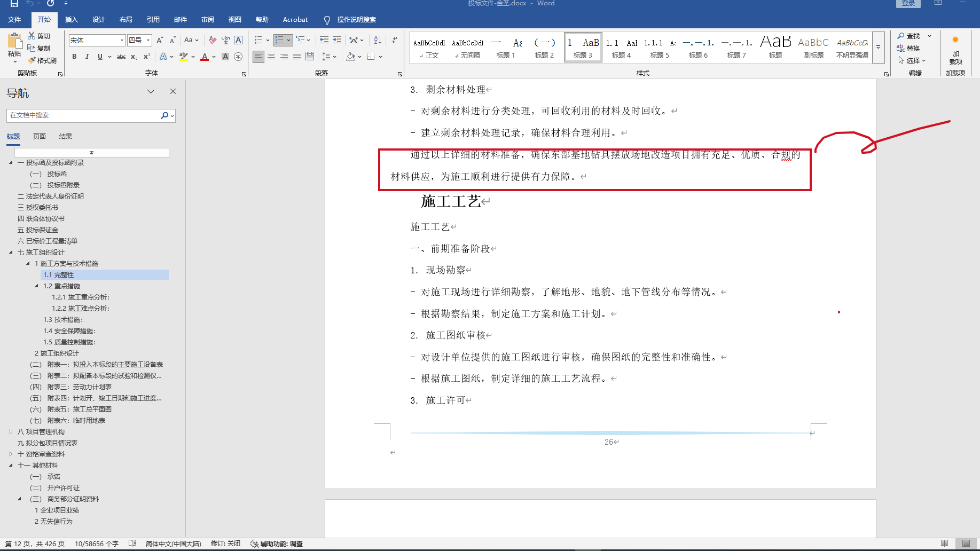
Task: Activate the Format Painter (格式刷) brush
Action: click(x=32, y=60)
